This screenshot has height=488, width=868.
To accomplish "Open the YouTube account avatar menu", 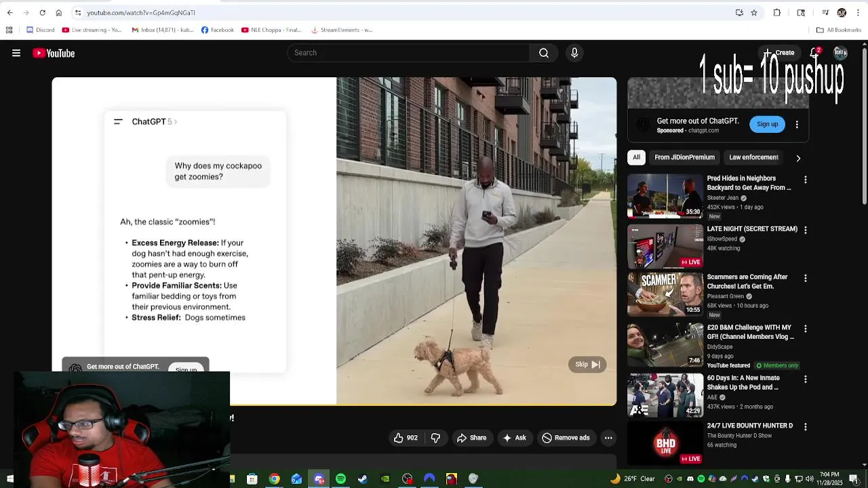I will pyautogui.click(x=840, y=52).
